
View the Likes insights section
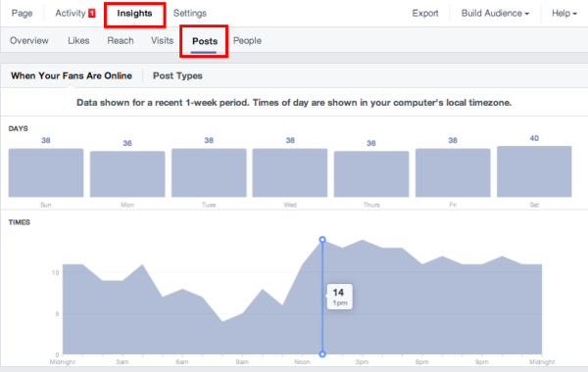click(x=78, y=40)
